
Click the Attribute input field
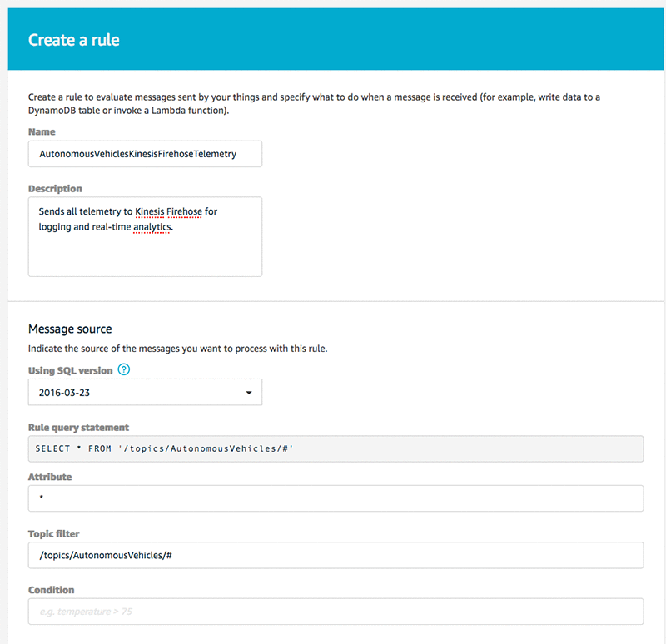tap(335, 498)
